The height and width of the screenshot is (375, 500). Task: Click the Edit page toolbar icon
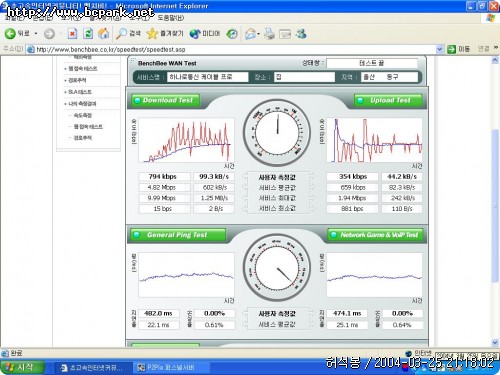[x=285, y=34]
